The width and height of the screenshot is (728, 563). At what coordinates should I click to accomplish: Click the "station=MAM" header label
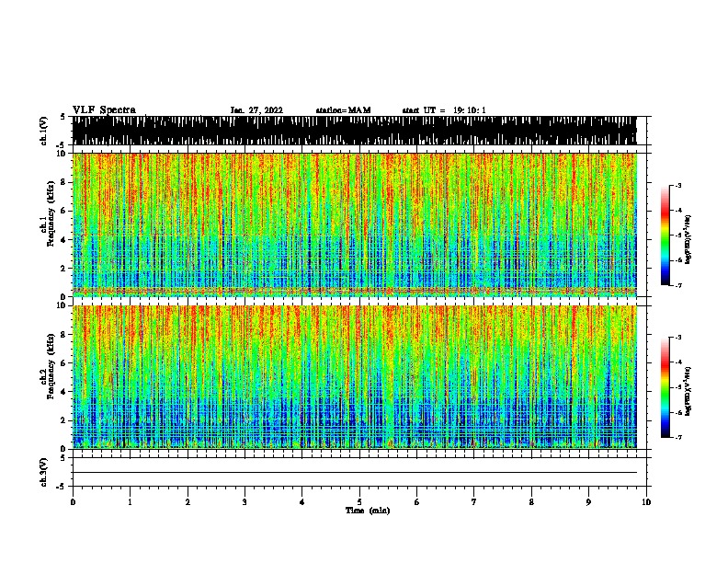(343, 110)
